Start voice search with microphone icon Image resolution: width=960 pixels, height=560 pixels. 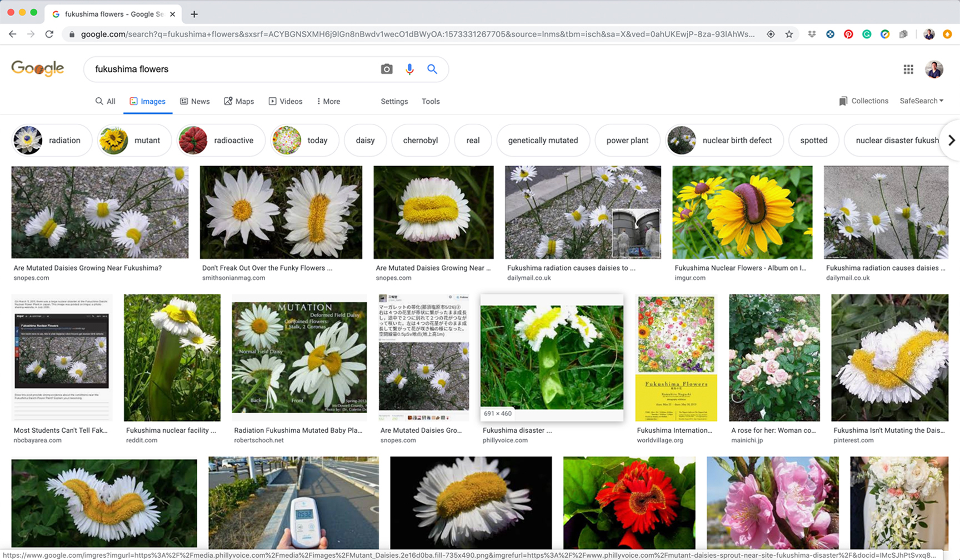[x=409, y=69]
